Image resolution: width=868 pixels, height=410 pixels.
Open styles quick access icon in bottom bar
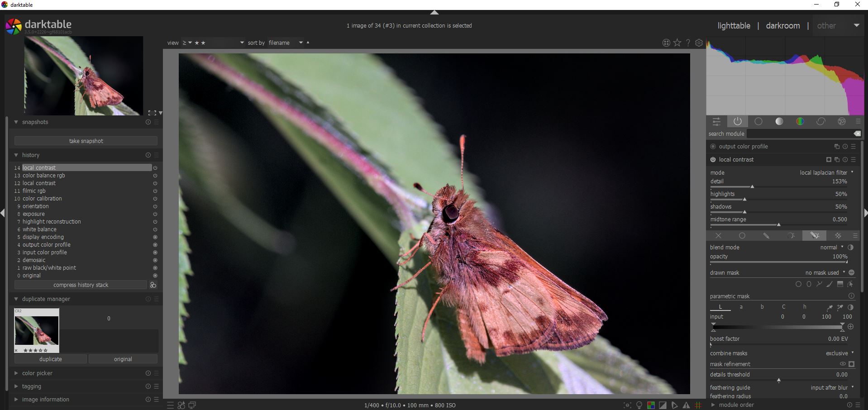tap(181, 405)
